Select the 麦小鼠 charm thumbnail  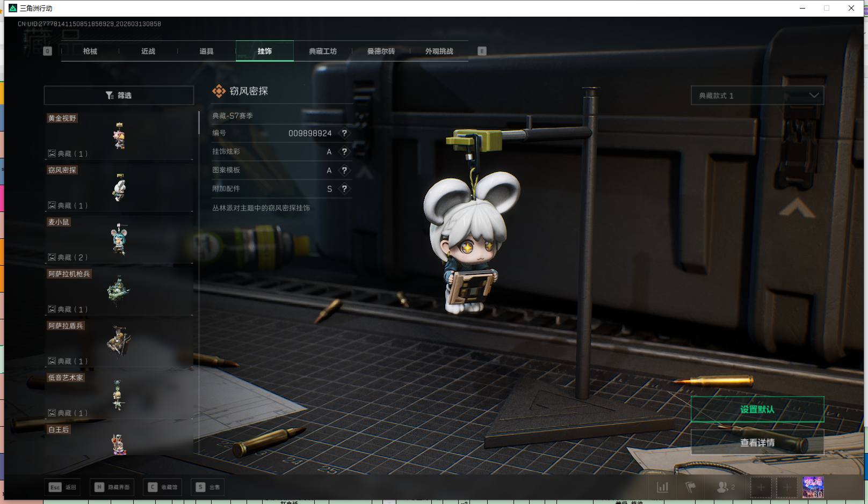[x=119, y=239]
